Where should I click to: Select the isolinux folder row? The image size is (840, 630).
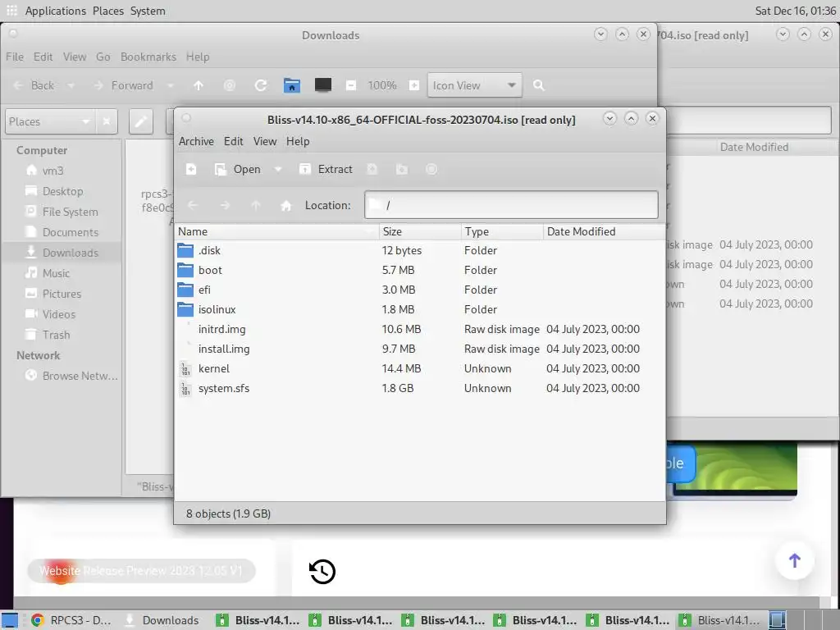(420, 309)
